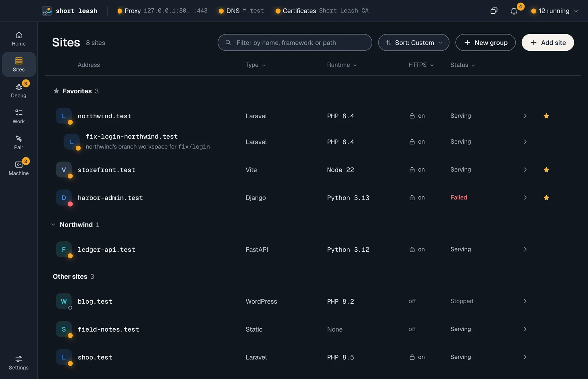This screenshot has height=379, width=588.
Task: Toggle the storefront.test favorite star
Action: 546,170
